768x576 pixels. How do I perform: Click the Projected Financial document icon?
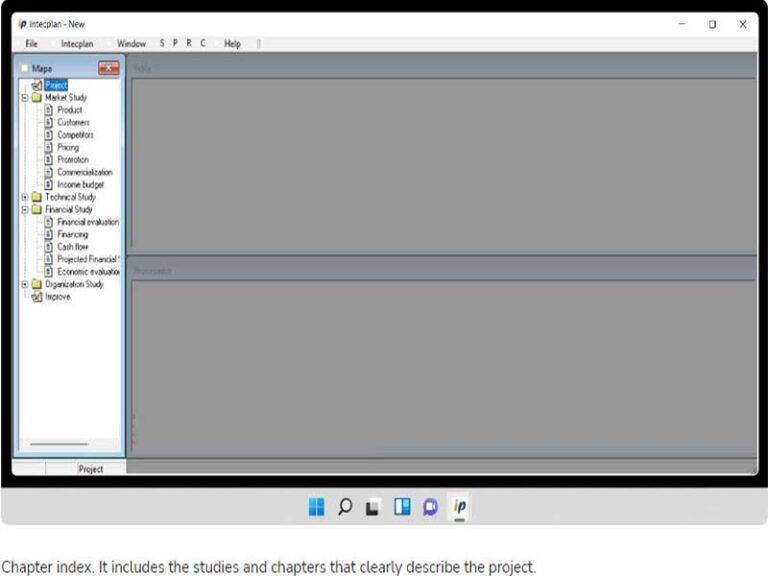click(x=48, y=259)
